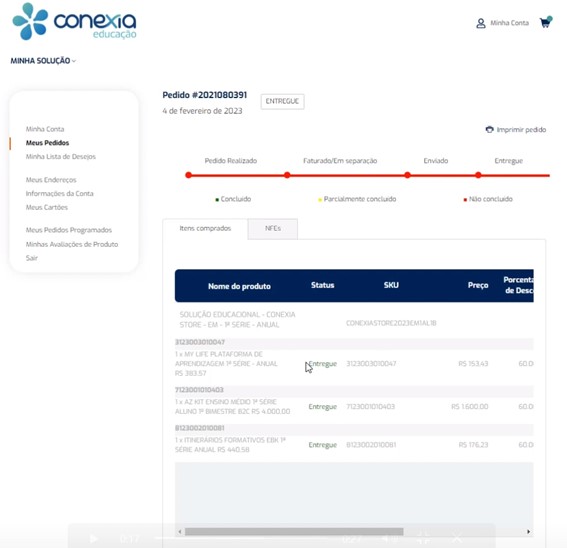This screenshot has height=548, width=567.
Task: Click the ITINERÁRIOS FORMATIVOS EBK product
Action: pos(230,445)
